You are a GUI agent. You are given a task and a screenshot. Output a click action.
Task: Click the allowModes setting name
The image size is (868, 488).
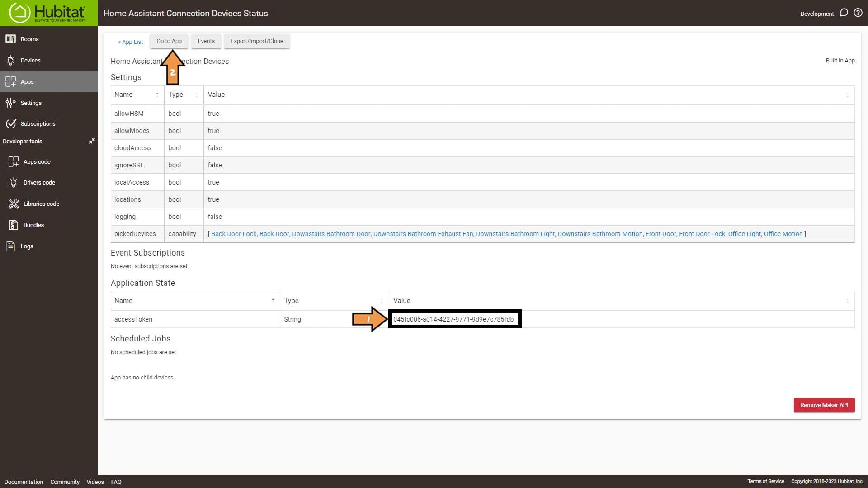click(132, 131)
